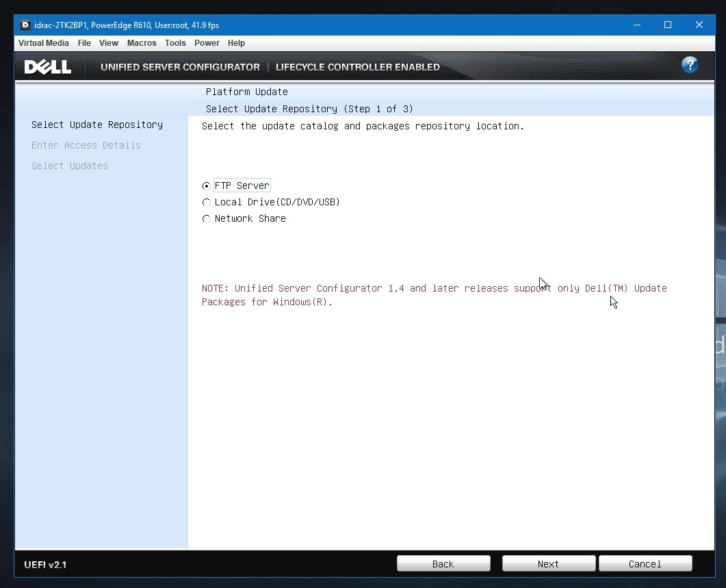726x588 pixels.
Task: Go back with the Back button
Action: tap(443, 563)
